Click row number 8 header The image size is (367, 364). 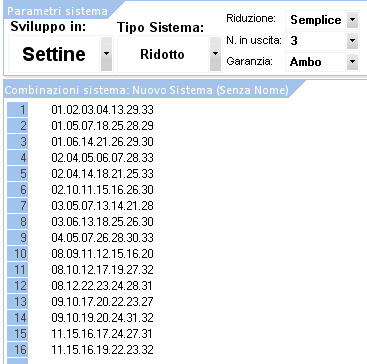pyautogui.click(x=17, y=222)
